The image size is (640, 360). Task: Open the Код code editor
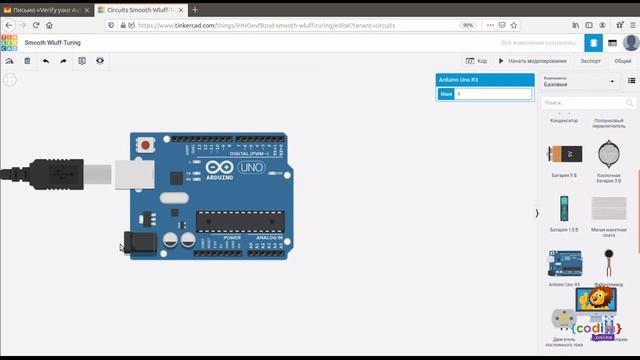(476, 61)
